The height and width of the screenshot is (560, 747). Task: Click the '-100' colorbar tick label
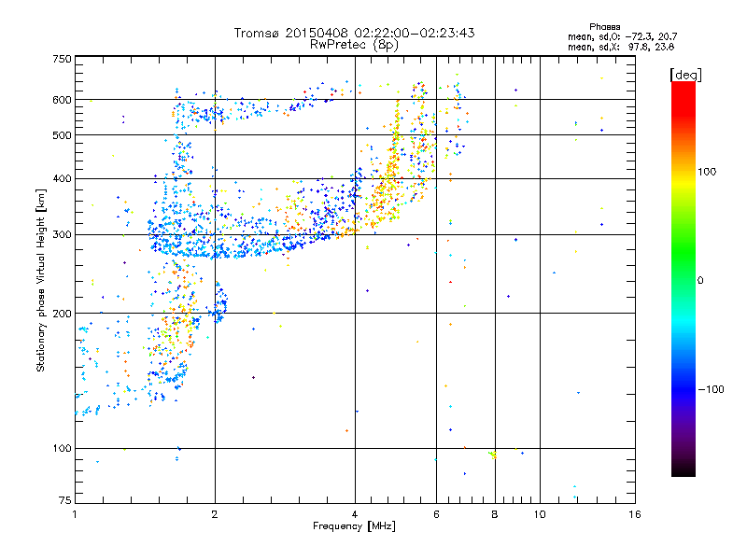(711, 389)
